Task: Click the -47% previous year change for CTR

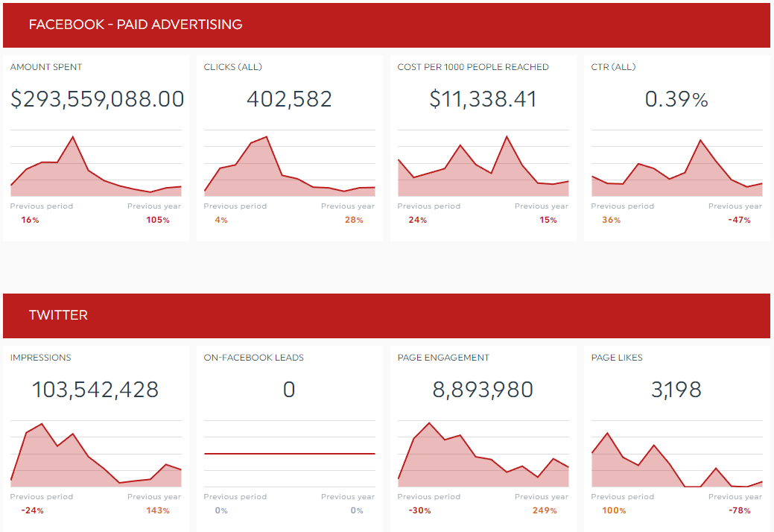Action: [x=740, y=221]
